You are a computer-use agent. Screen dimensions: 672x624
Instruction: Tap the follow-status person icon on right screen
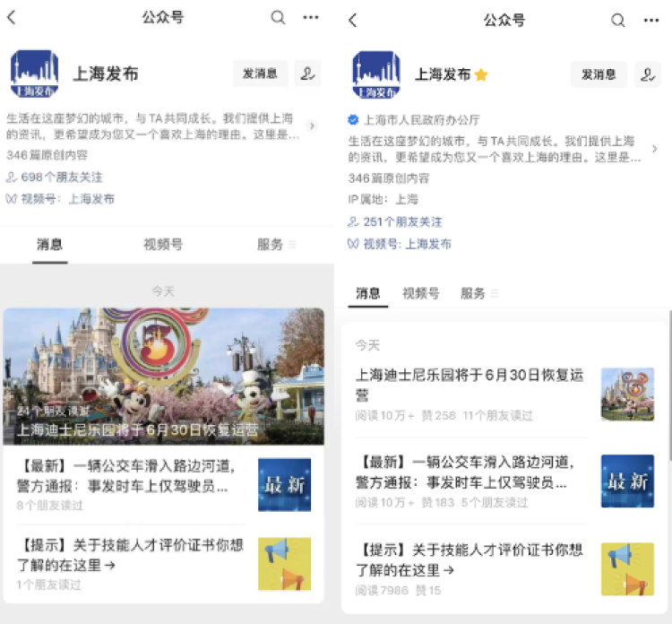648,75
